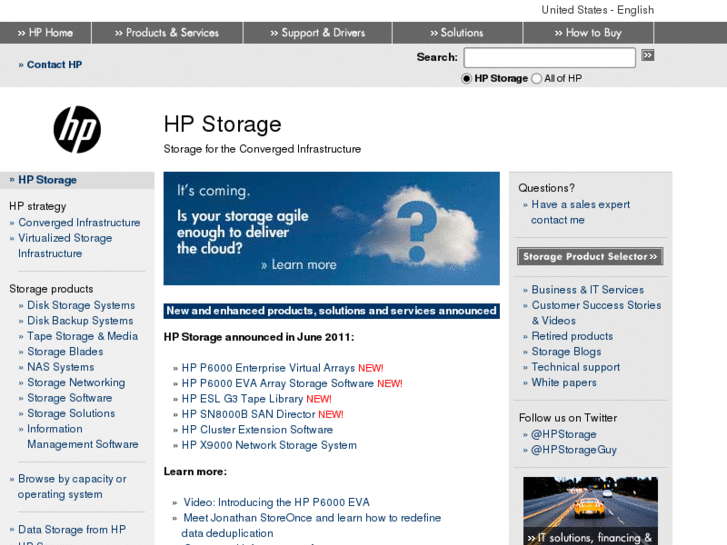This screenshot has height=545, width=727.
Task: Open @HPStorage Twitter link
Action: tap(563, 435)
